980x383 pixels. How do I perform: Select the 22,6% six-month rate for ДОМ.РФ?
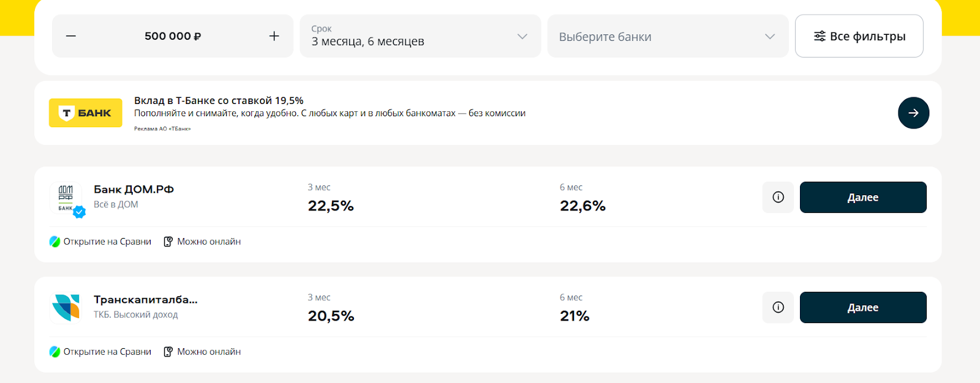pyautogui.click(x=582, y=206)
